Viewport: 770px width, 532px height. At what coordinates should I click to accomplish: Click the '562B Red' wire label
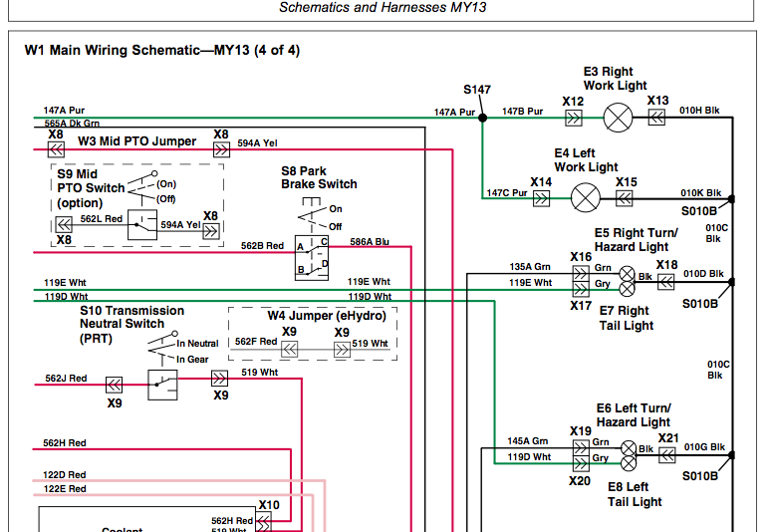[262, 246]
